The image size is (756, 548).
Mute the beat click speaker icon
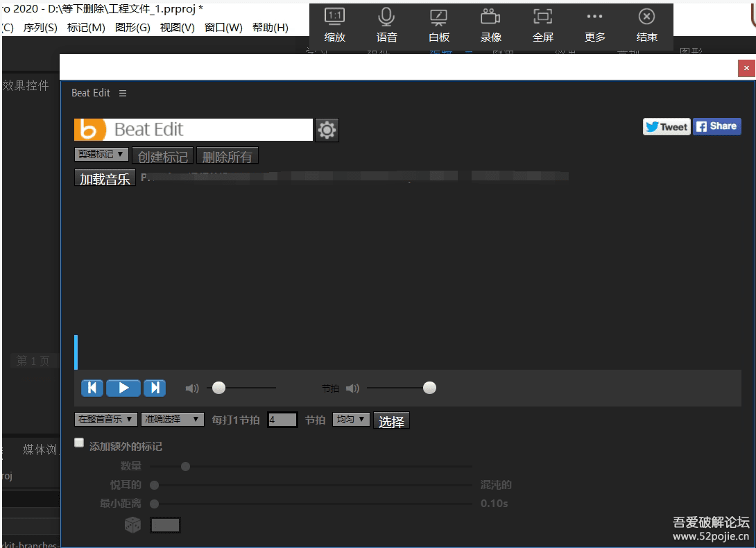click(352, 388)
